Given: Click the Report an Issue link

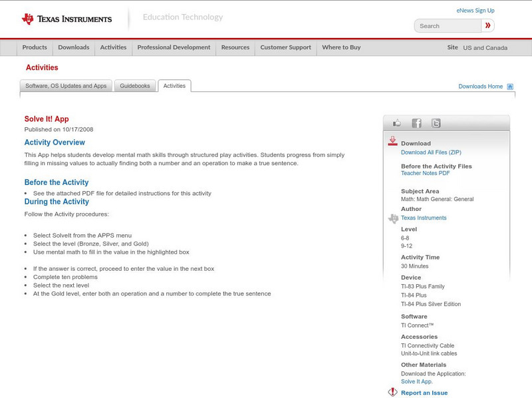Looking at the screenshot, I should pyautogui.click(x=424, y=393).
